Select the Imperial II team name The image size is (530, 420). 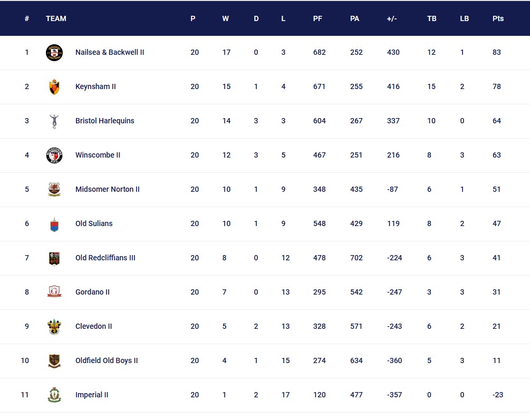tap(92, 395)
